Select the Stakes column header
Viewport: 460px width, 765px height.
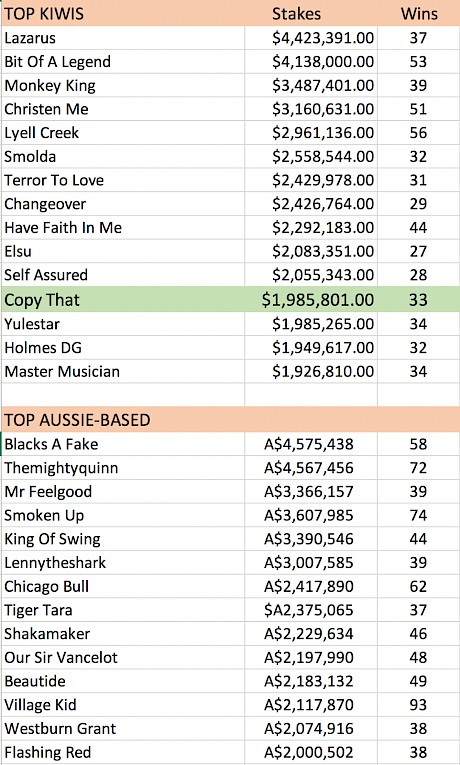coord(311,13)
